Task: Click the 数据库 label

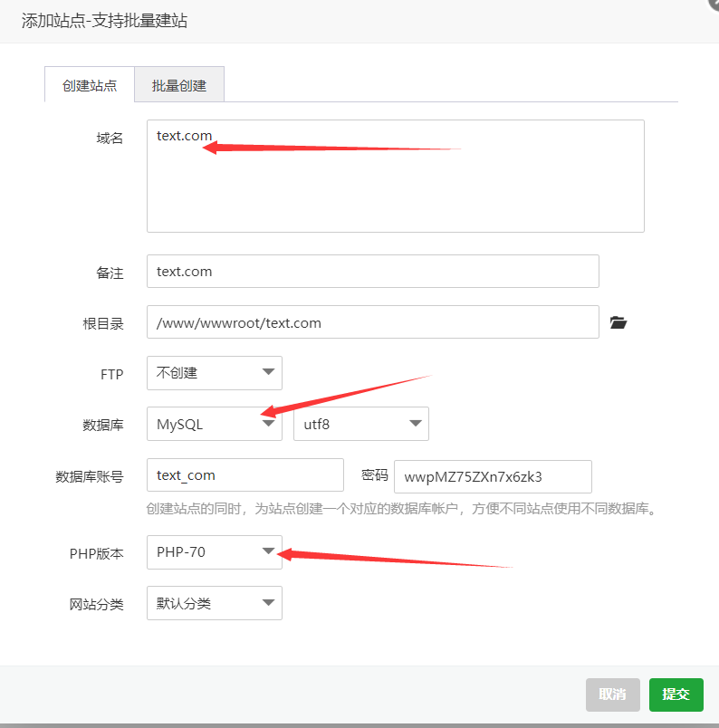Action: coord(103,425)
